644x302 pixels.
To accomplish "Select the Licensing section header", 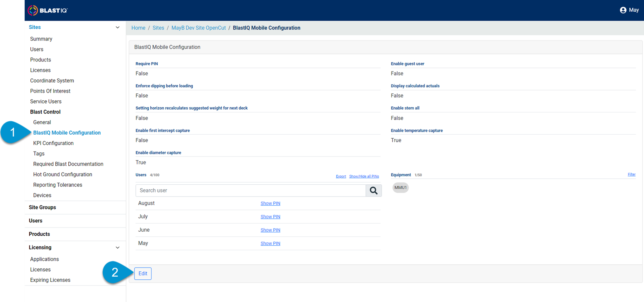I will coord(40,247).
